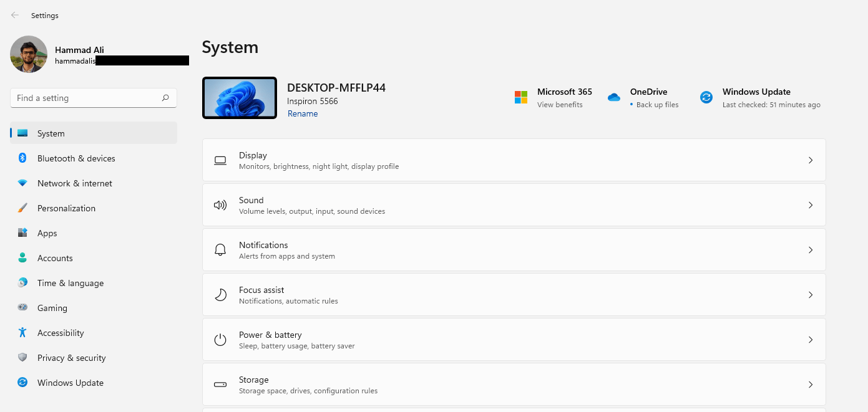Click Microsoft 365 View benefits text

560,105
